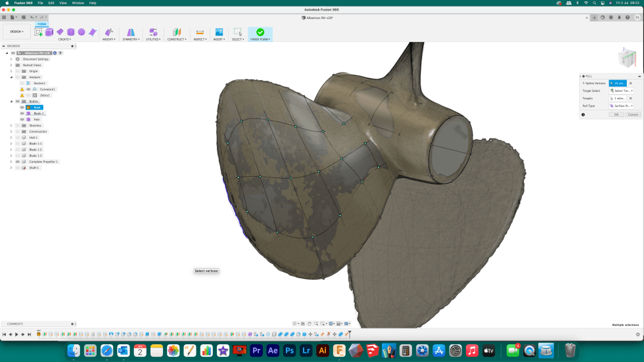
Task: Open the help question mark icon
Action: (x=628, y=18)
